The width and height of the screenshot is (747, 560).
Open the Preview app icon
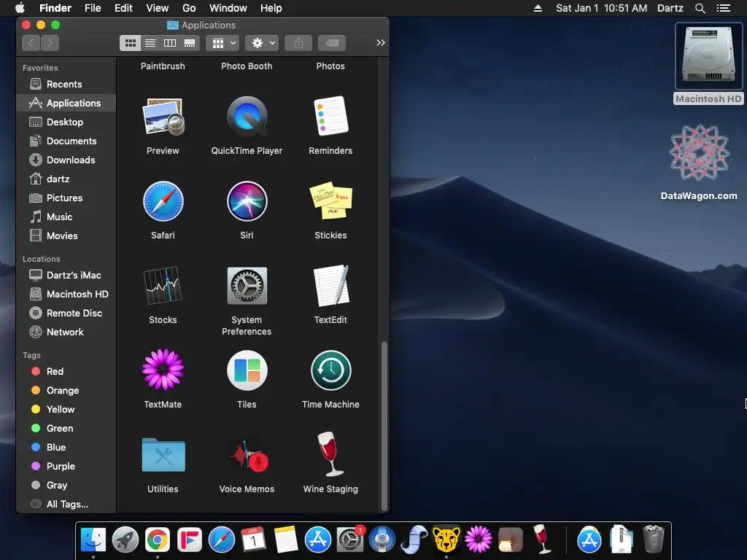coord(163,117)
